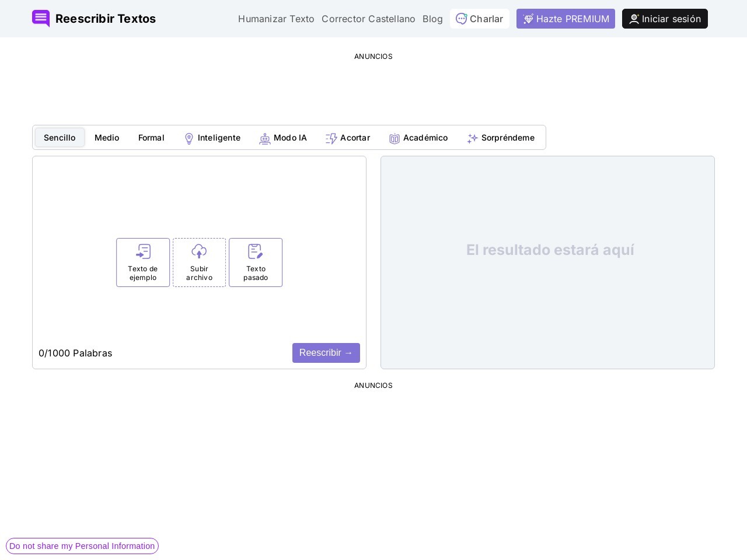
Task: Click the Charlar chat bubble icon
Action: pyautogui.click(x=461, y=19)
